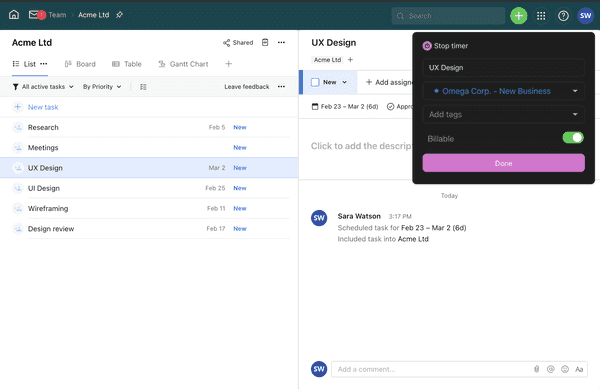Pin the Acme Ltd project
Viewport: 600px width, 389px height.
coord(119,15)
